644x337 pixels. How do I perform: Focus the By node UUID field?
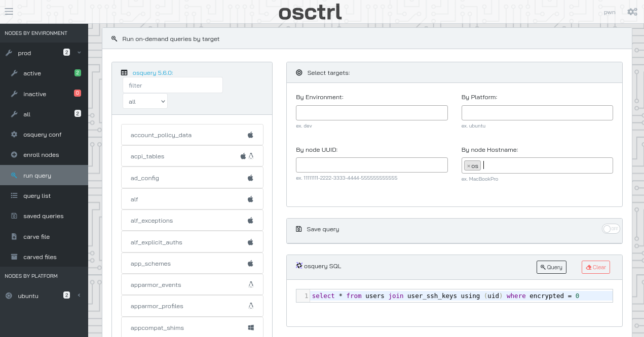point(372,165)
